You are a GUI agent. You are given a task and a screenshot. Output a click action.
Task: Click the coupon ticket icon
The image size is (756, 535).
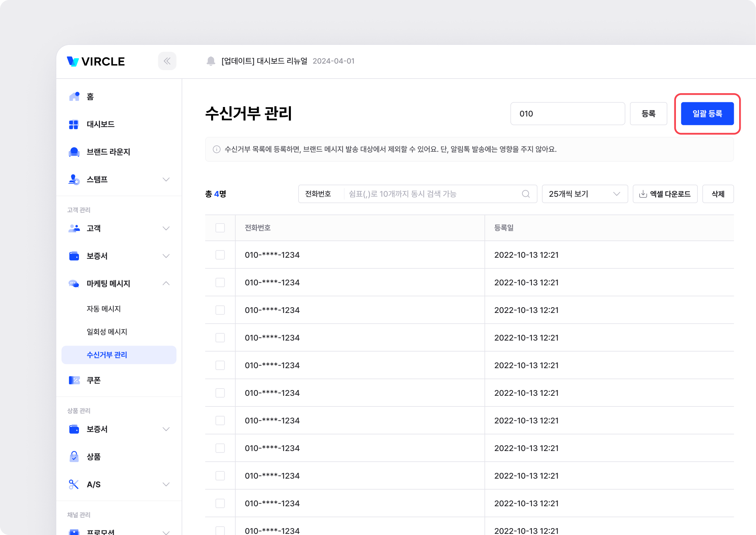[x=74, y=380]
